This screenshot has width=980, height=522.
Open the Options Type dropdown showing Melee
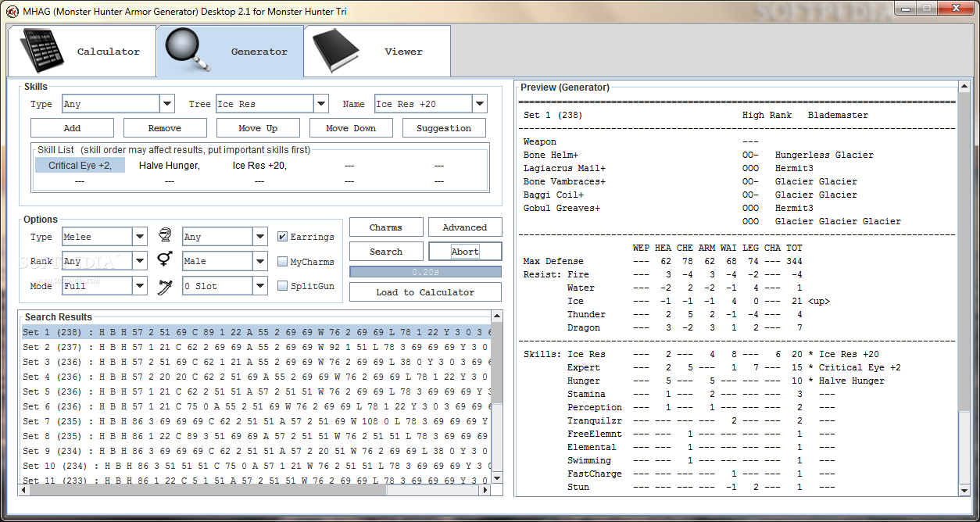pos(104,237)
